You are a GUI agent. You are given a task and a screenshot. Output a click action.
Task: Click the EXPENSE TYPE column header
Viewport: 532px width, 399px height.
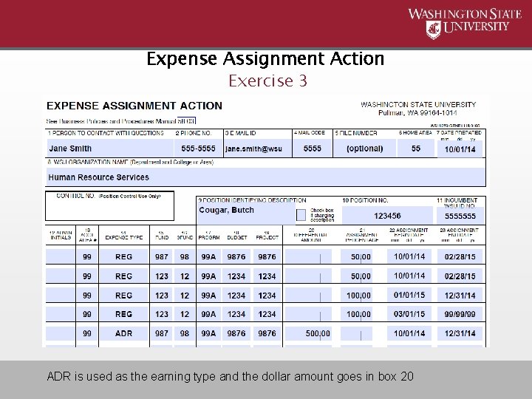[x=124, y=236]
